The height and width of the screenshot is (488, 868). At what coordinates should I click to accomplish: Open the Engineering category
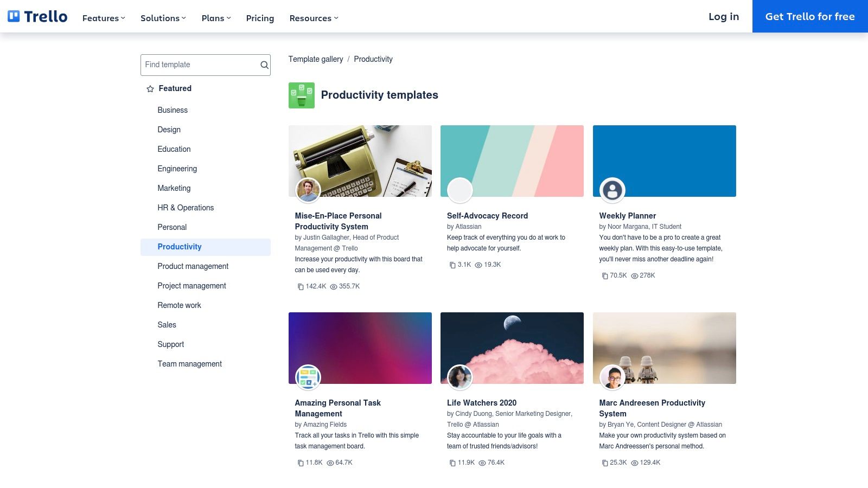(177, 169)
